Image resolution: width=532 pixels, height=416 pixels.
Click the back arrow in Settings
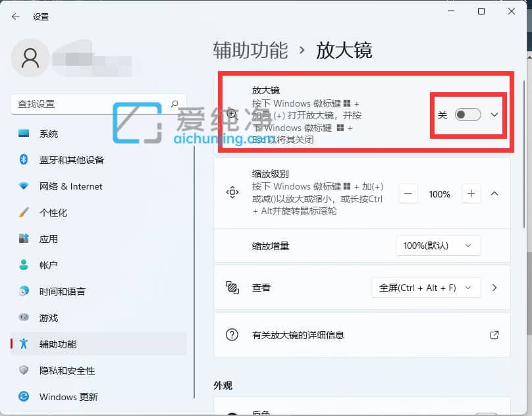pyautogui.click(x=16, y=16)
